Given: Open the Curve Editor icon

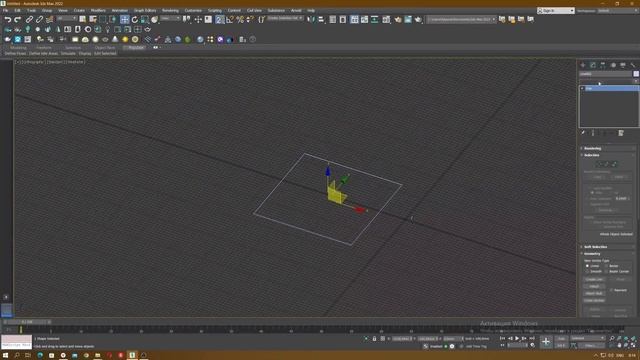Looking at the screenshot, I should tap(364, 19).
